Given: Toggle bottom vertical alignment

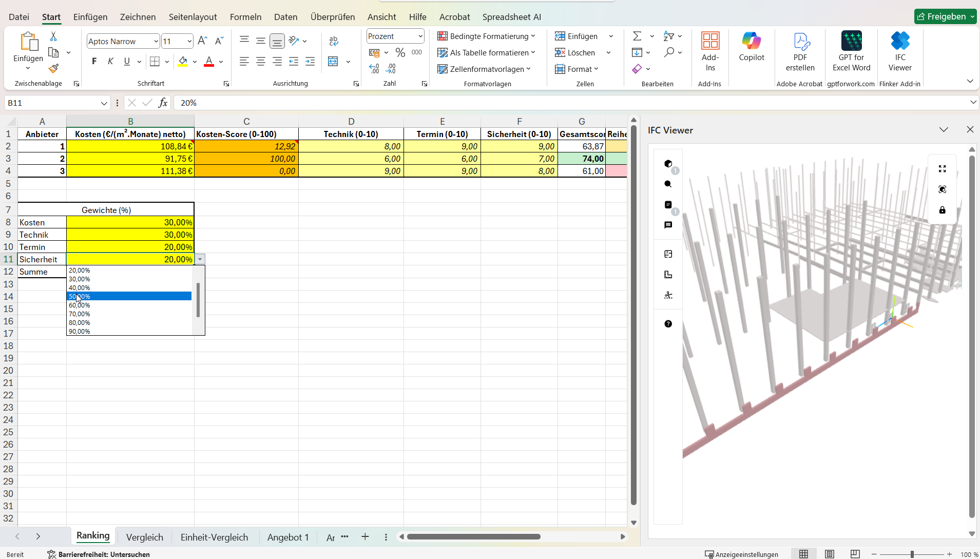Looking at the screenshot, I should click(x=277, y=41).
